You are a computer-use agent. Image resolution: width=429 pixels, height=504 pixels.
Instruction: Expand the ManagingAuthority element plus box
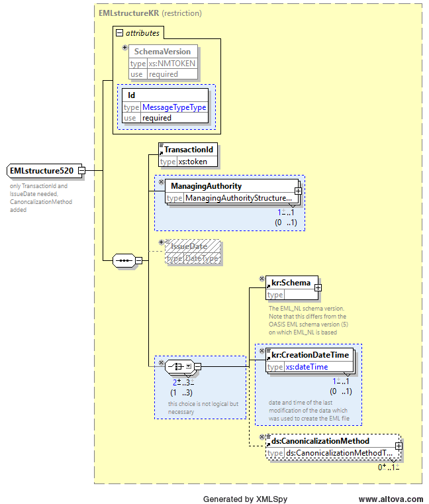[298, 191]
